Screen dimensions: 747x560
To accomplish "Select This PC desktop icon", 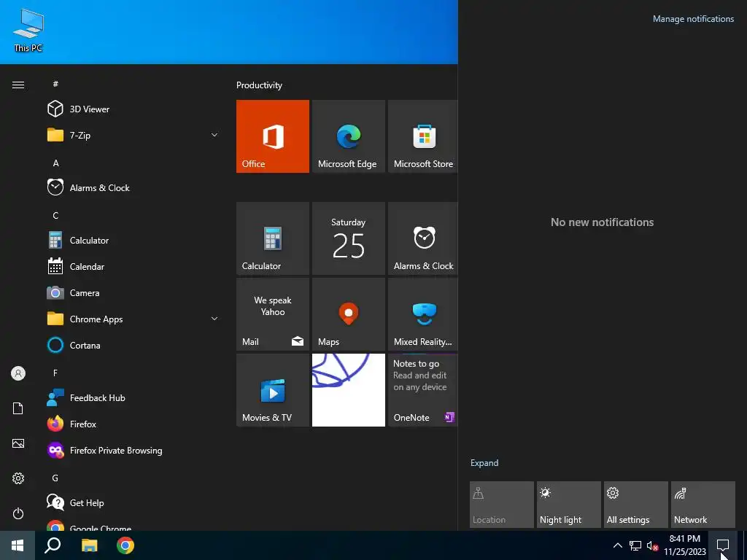I will [x=28, y=29].
